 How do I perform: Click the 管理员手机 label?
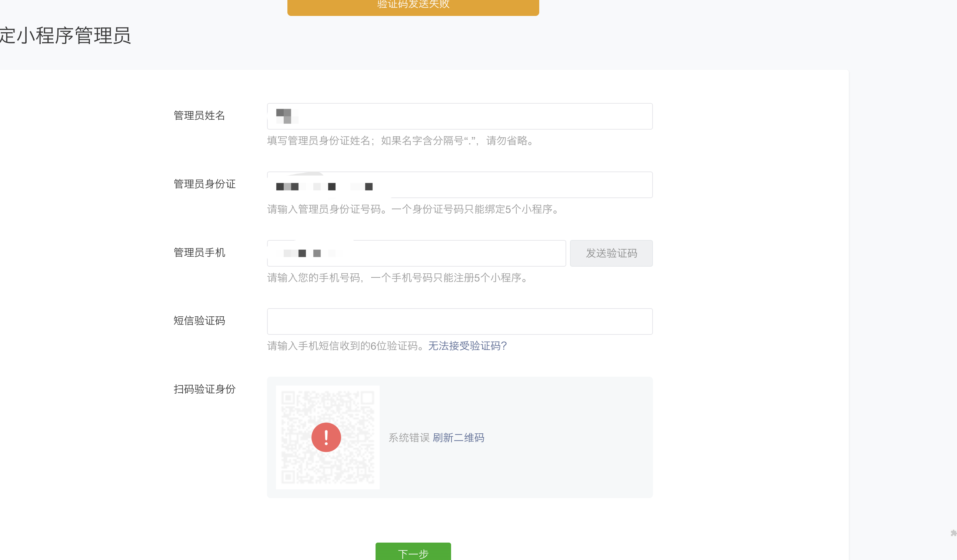click(199, 253)
